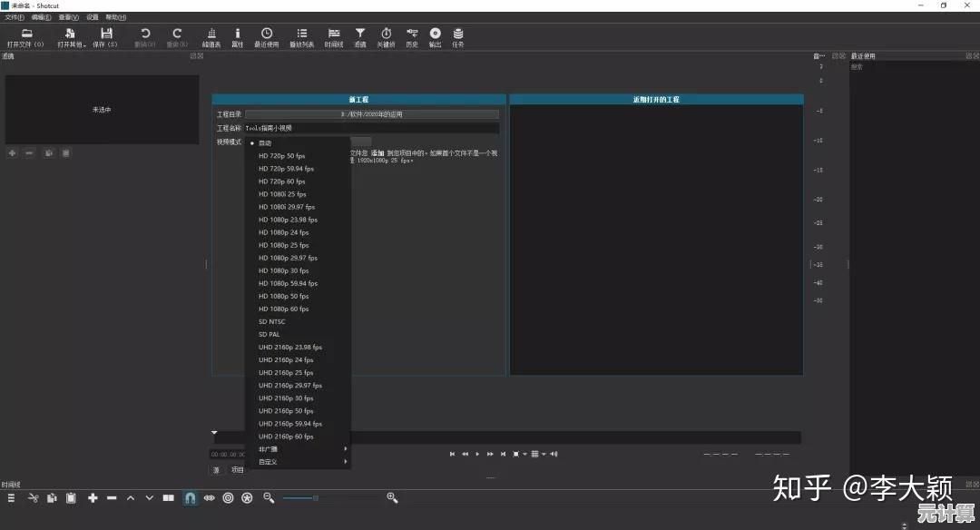Click the ripple all tracks star icon
980x530 pixels.
click(x=247, y=497)
